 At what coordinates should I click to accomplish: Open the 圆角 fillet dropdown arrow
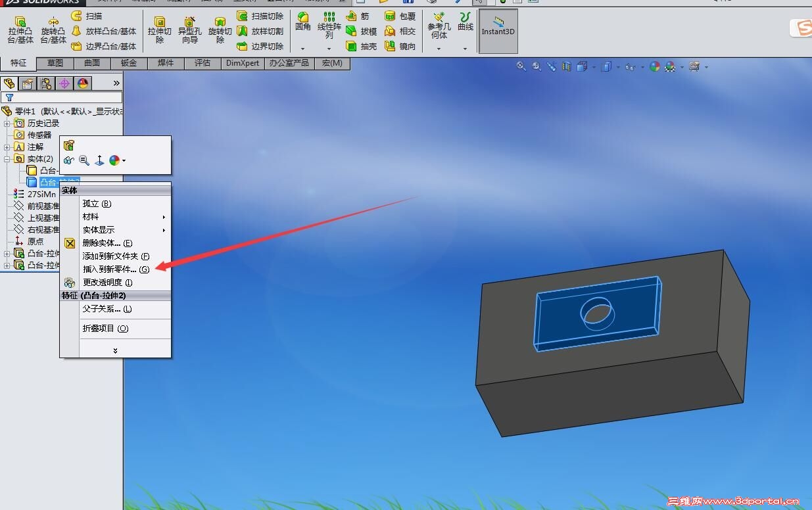303,49
